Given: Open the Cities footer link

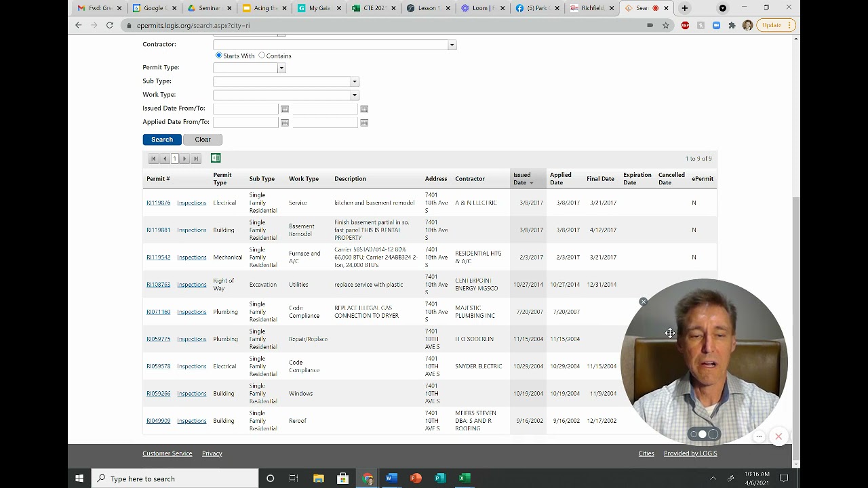Looking at the screenshot, I should point(646,453).
